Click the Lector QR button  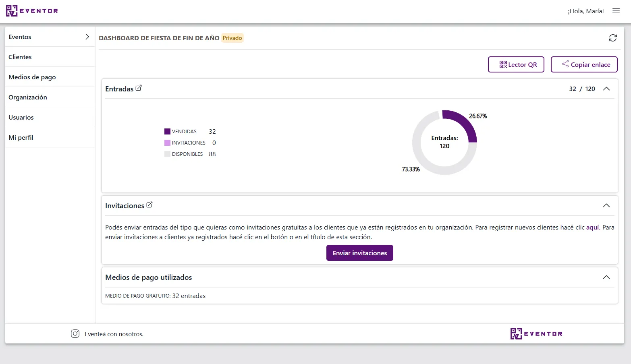(x=516, y=64)
